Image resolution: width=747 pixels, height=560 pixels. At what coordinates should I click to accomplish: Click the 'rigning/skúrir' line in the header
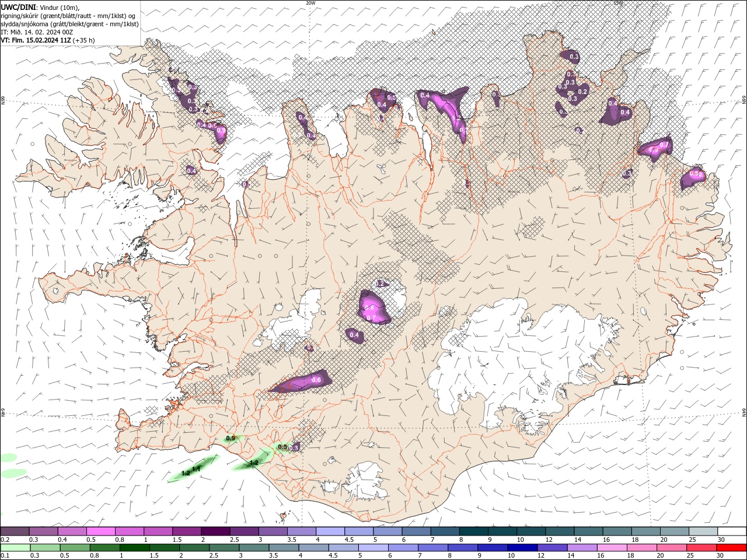point(68,16)
